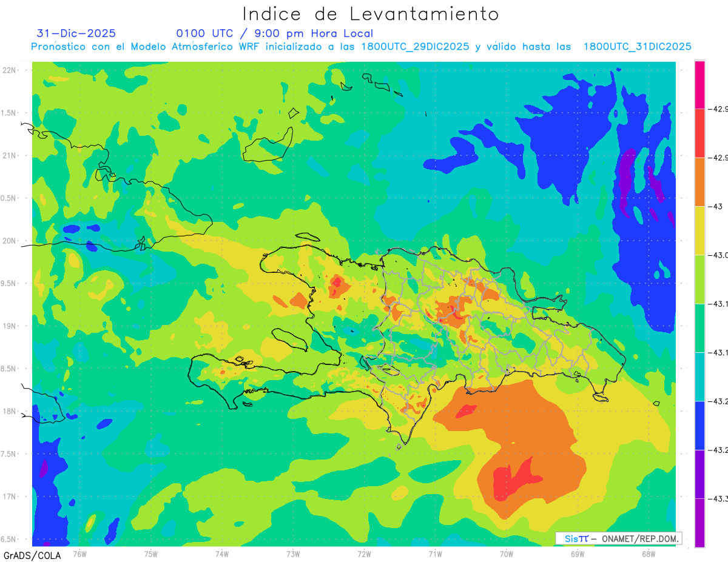The width and height of the screenshot is (728, 562).
Task: Click the "1800UTC_31DIC2025" valid time
Action: [637, 47]
